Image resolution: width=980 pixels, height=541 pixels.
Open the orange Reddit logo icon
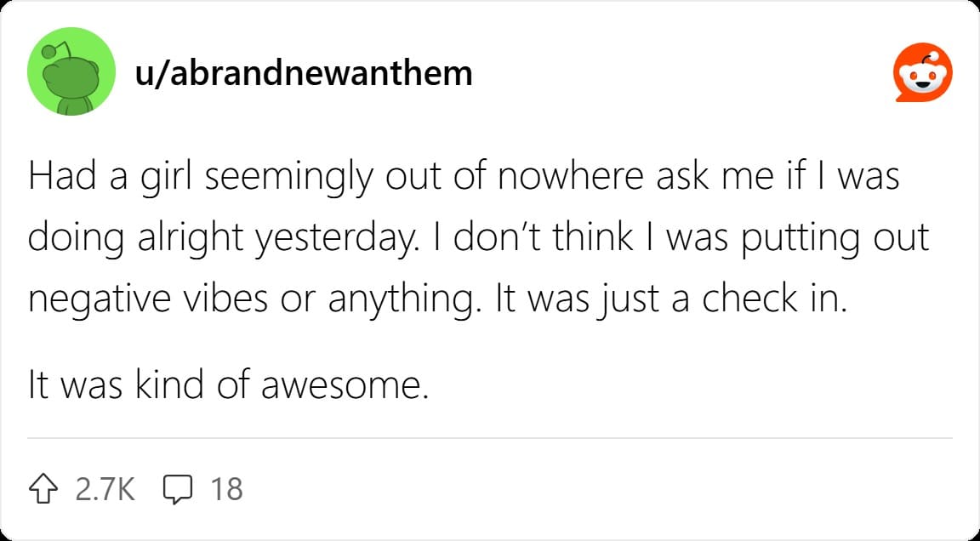923,72
